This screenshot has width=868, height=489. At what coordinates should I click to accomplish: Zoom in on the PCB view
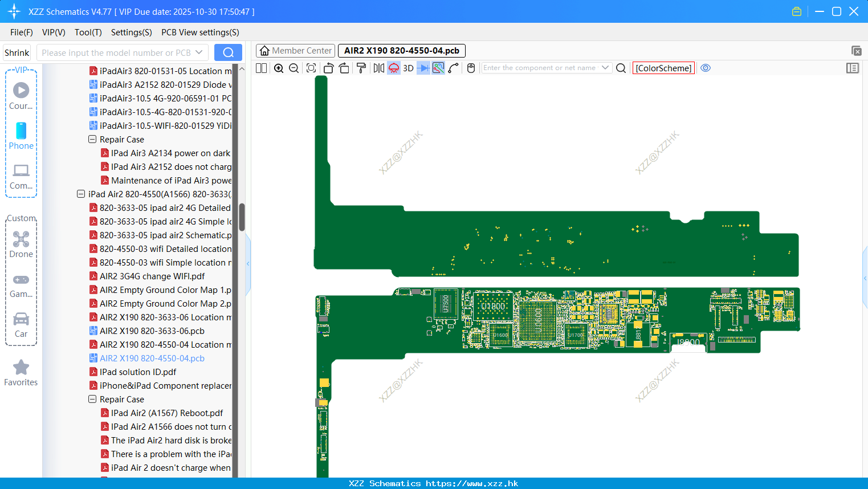[279, 68]
